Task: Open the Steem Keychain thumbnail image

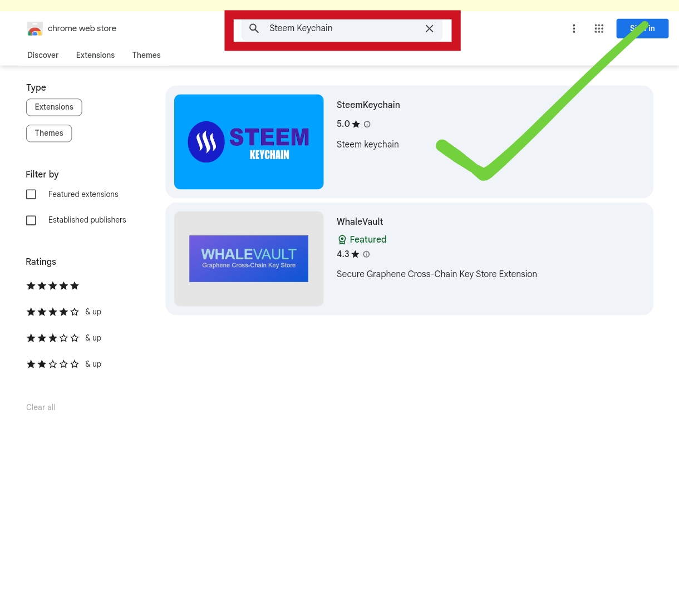Action: pos(249,142)
